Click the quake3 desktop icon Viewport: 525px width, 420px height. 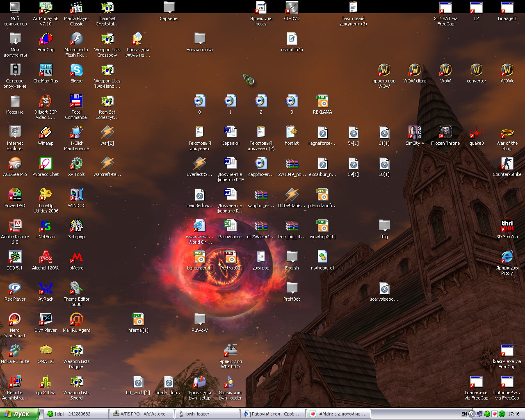coord(476,136)
